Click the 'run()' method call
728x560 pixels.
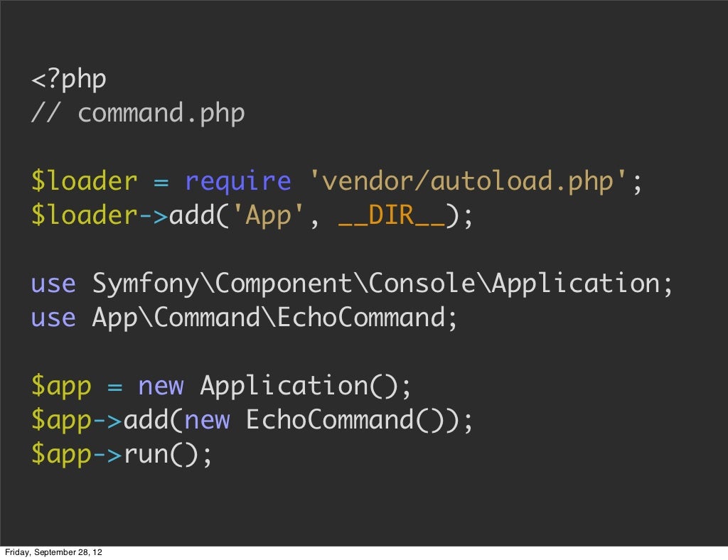(x=161, y=454)
